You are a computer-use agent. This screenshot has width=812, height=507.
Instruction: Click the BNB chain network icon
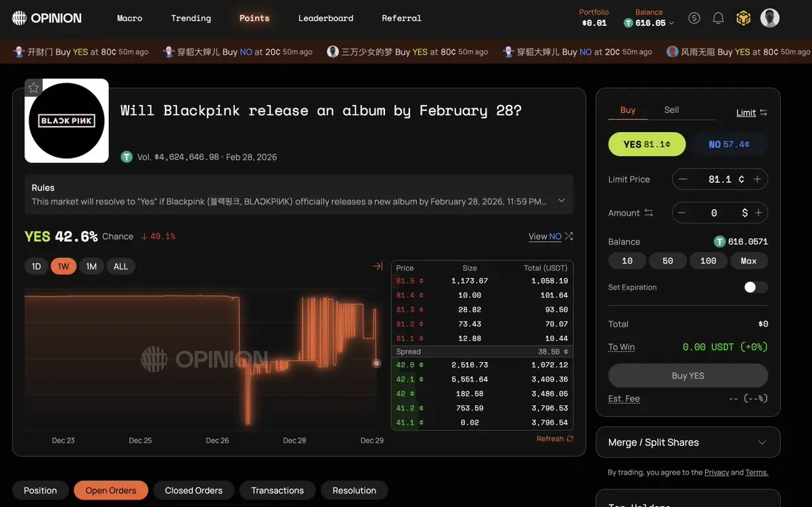(x=744, y=18)
